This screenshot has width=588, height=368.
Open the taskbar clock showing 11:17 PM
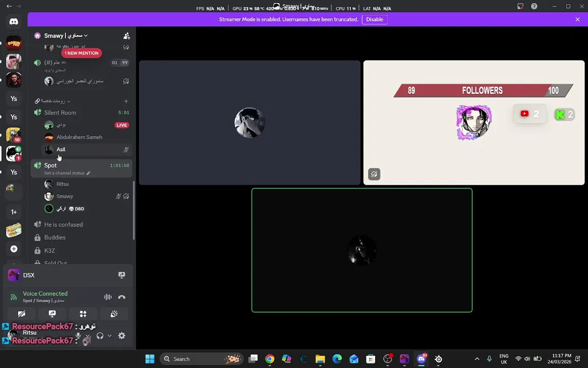point(559,359)
